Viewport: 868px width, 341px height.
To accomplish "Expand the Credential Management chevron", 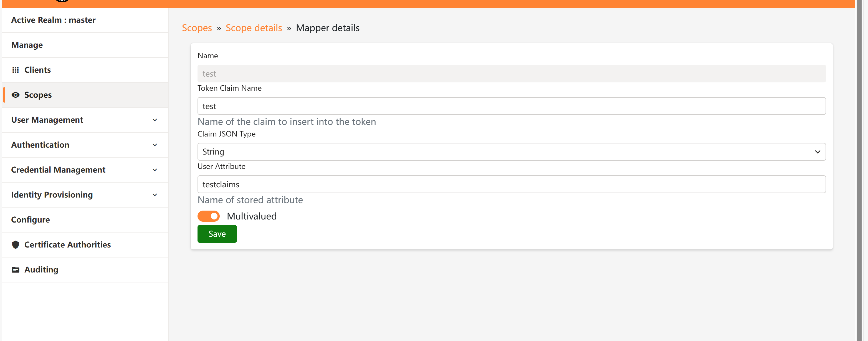I will click(155, 170).
